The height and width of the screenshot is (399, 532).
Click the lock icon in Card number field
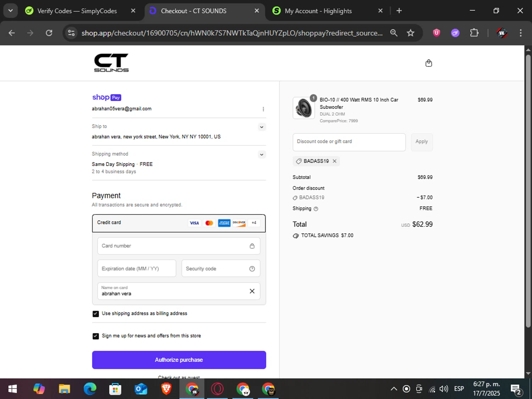(x=252, y=246)
